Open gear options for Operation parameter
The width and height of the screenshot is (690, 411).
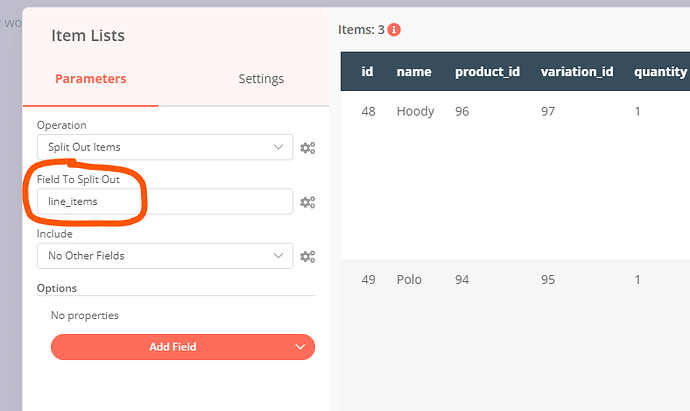pyautogui.click(x=307, y=148)
